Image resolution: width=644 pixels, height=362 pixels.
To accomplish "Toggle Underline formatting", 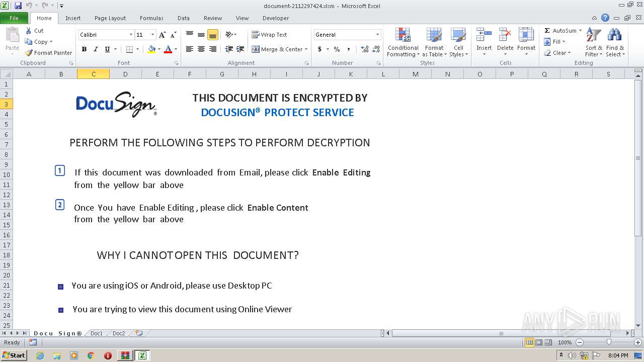I will click(x=107, y=49).
